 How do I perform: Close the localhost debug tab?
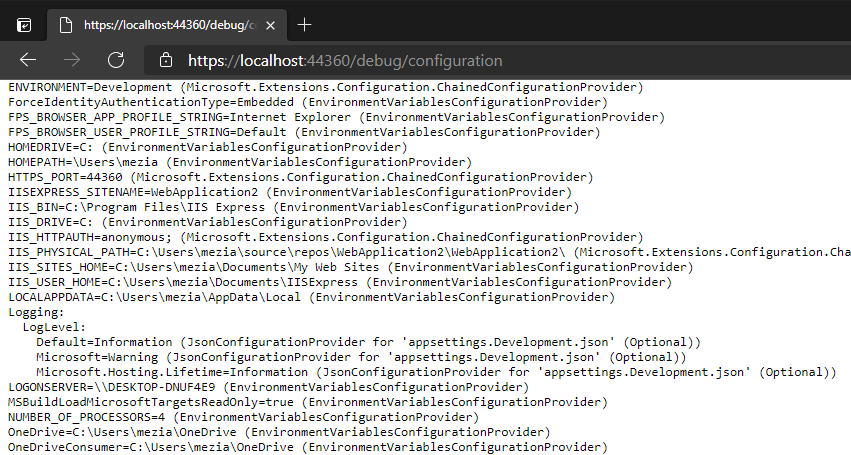[271, 24]
